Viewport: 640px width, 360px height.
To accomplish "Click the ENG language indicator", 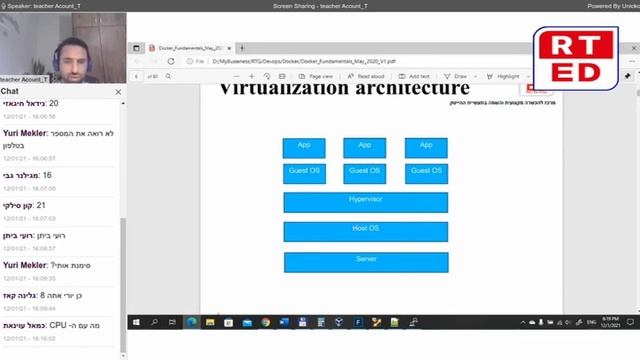I will [591, 322].
